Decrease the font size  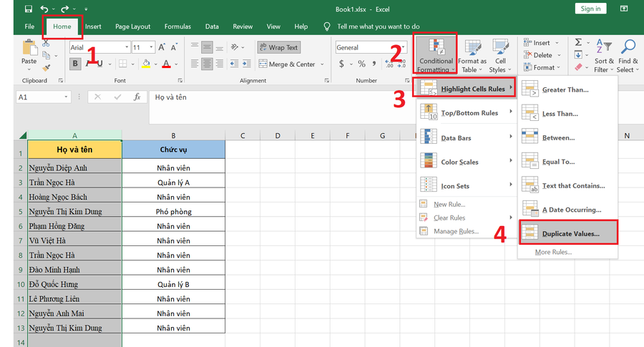point(174,47)
